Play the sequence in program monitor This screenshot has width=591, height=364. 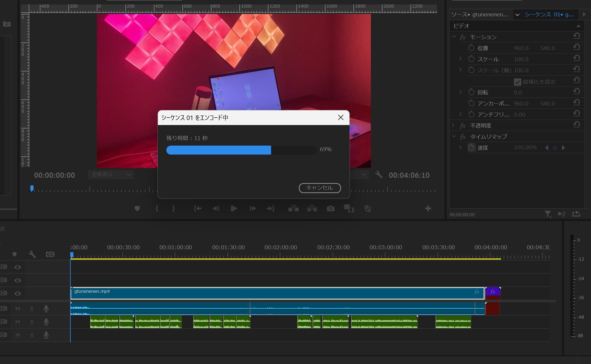point(234,209)
